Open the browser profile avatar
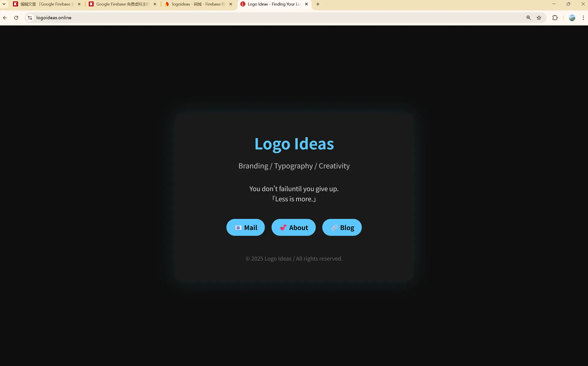588x366 pixels. click(x=572, y=18)
